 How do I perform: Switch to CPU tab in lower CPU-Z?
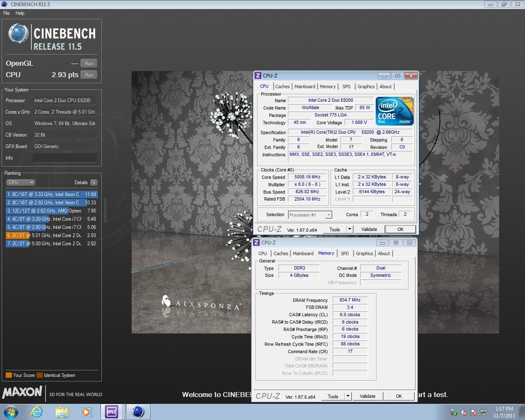pyautogui.click(x=263, y=253)
